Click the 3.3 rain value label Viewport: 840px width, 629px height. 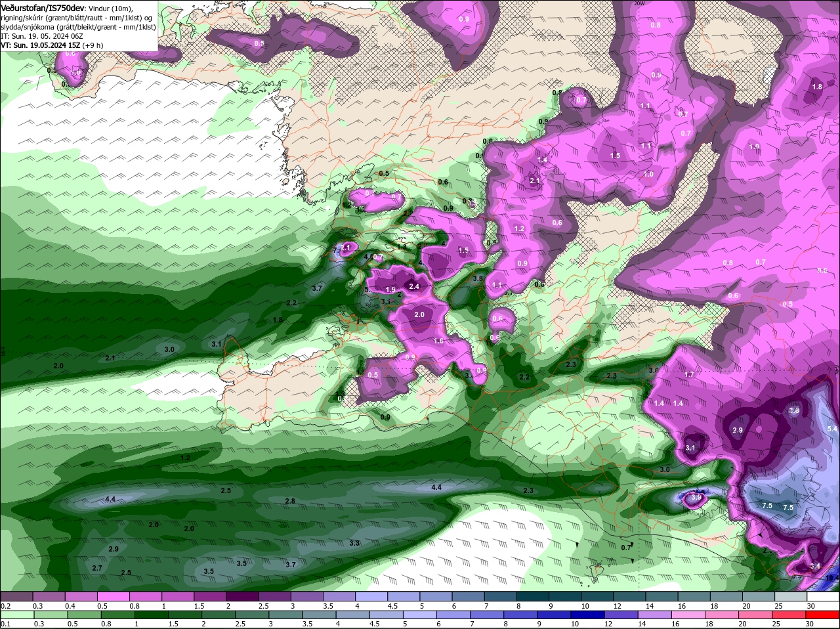click(x=354, y=543)
